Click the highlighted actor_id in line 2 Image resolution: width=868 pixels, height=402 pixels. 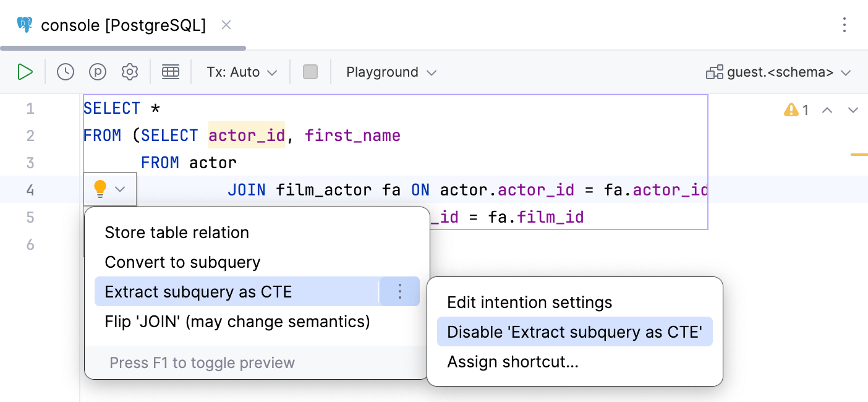[247, 135]
